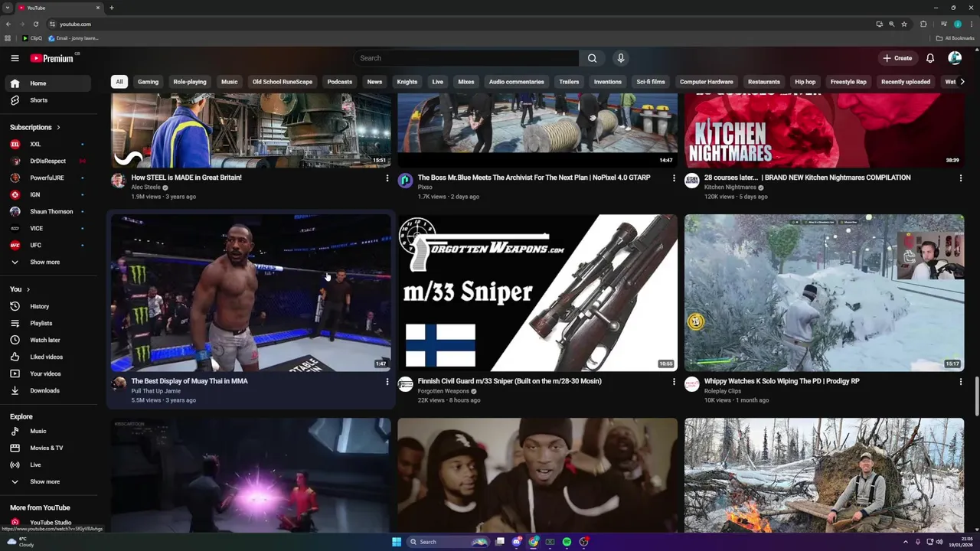
Task: Click in the YouTube search box
Action: coord(467,58)
